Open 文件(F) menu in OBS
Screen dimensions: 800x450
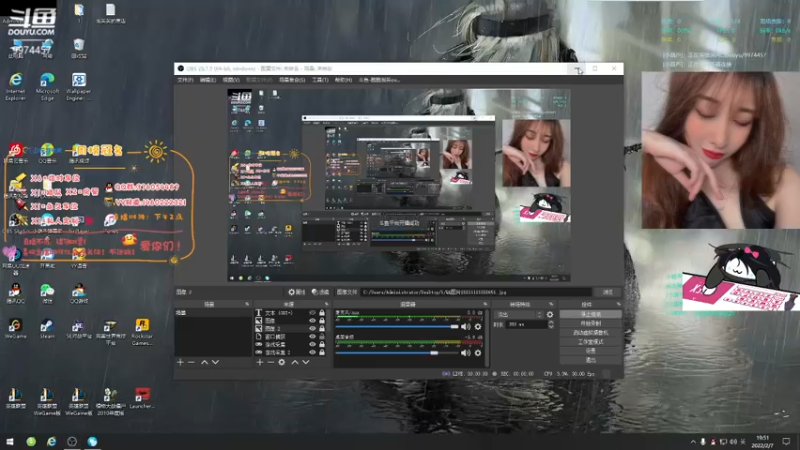click(x=185, y=80)
